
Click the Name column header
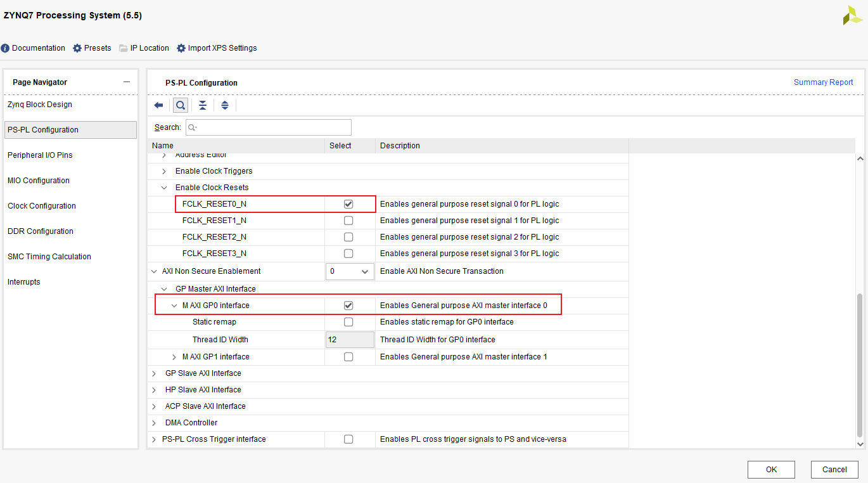tap(236, 146)
